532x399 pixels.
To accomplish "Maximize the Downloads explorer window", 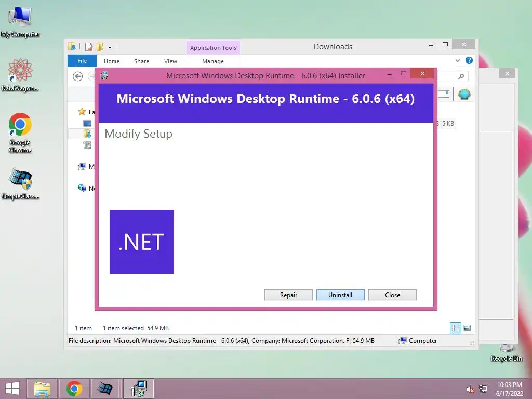I will click(445, 45).
